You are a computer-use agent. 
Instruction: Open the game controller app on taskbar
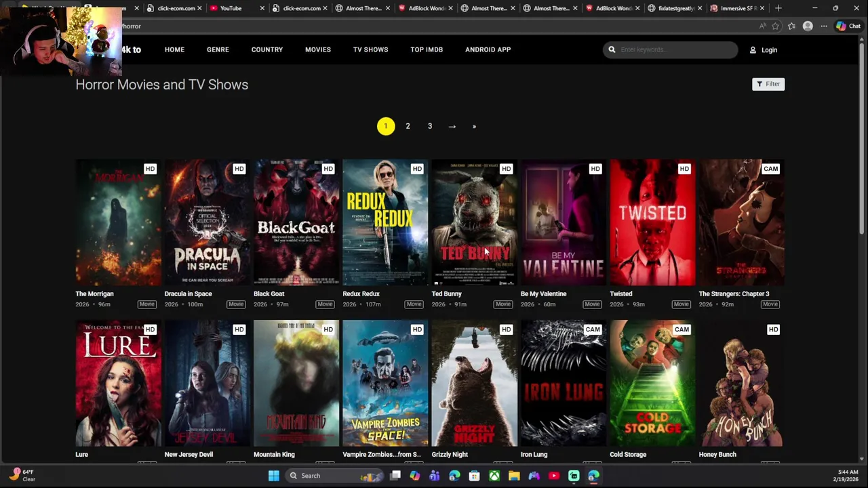click(534, 476)
